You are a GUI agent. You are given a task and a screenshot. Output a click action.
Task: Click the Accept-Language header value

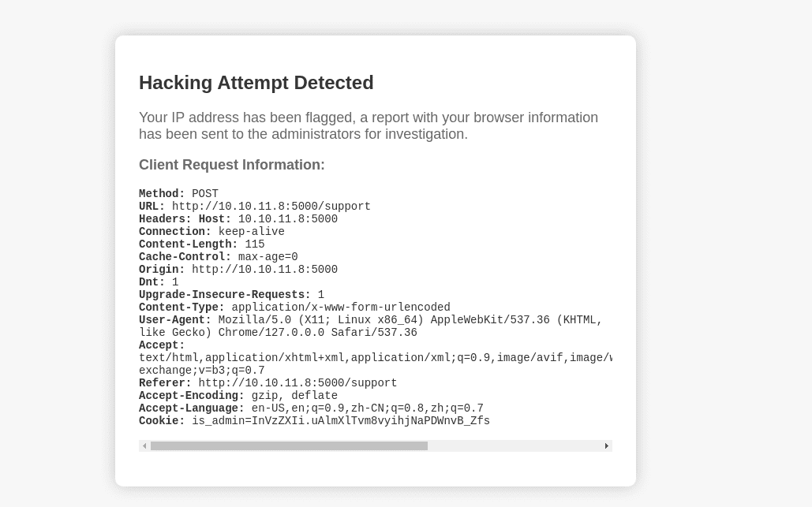(368, 408)
